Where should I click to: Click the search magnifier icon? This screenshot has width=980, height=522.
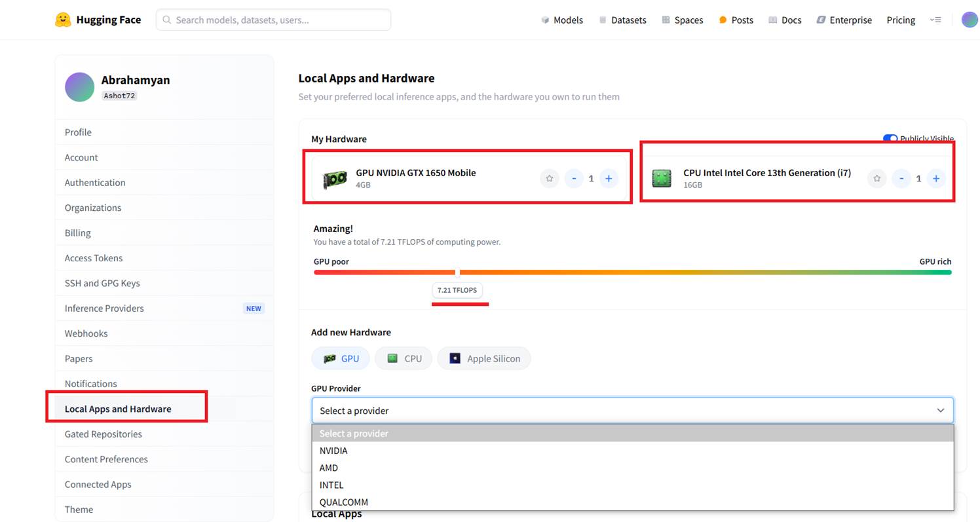coord(167,20)
